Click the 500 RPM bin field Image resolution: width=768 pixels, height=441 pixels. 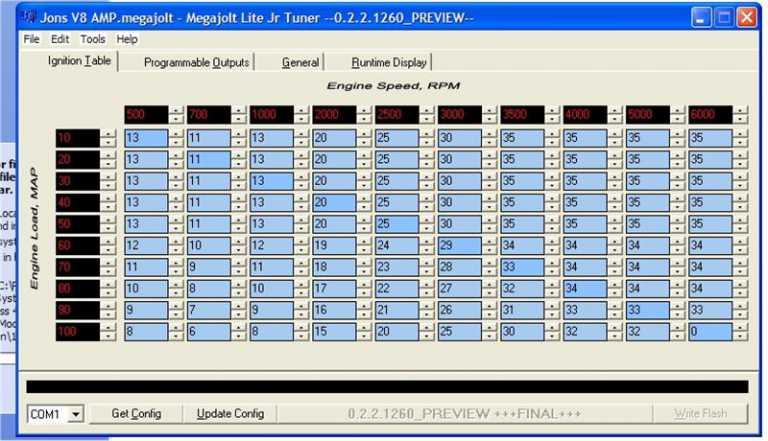point(146,115)
